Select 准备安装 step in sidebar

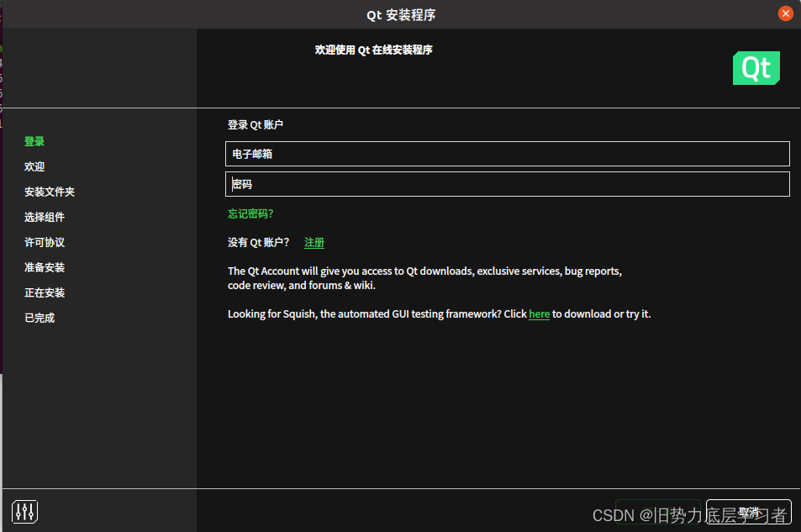click(45, 267)
